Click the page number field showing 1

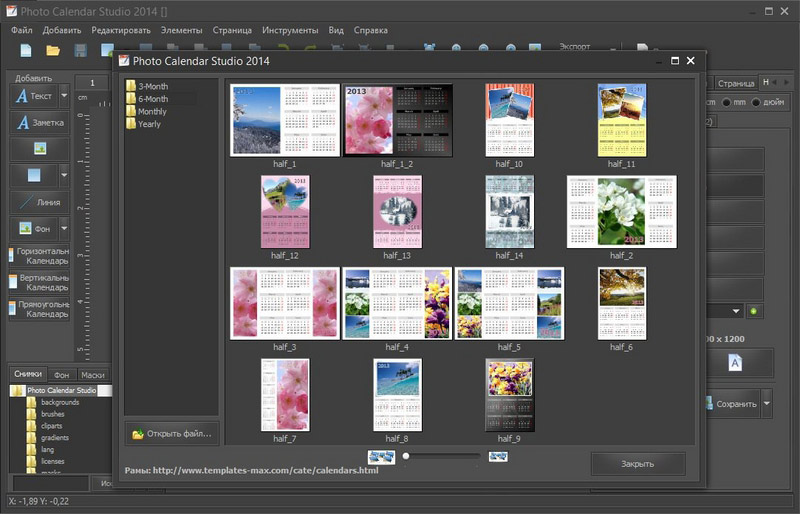tap(92, 83)
